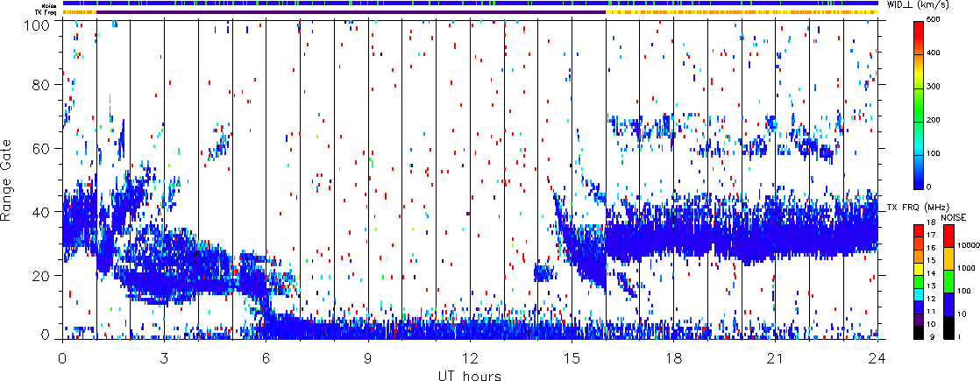
Task: Click the 12 tick label on time axis
Action: (470, 357)
